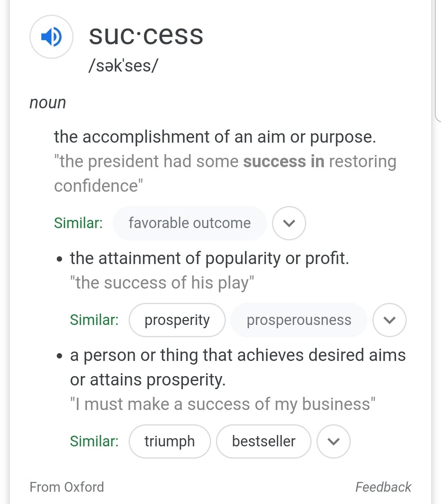Viewport: 441px width, 504px height.
Task: Click the phonetic transcription /səkˈses/
Action: click(123, 66)
